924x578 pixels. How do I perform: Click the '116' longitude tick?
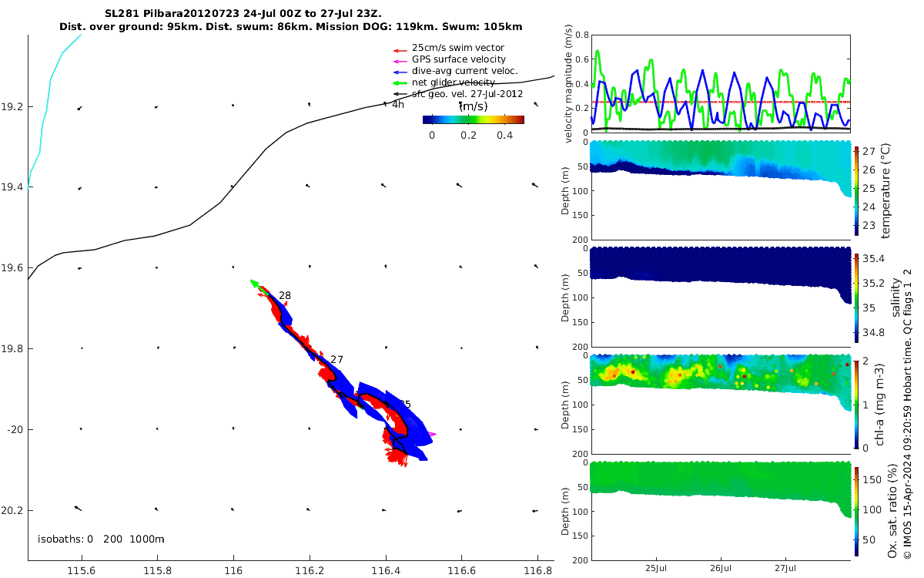coord(233,570)
